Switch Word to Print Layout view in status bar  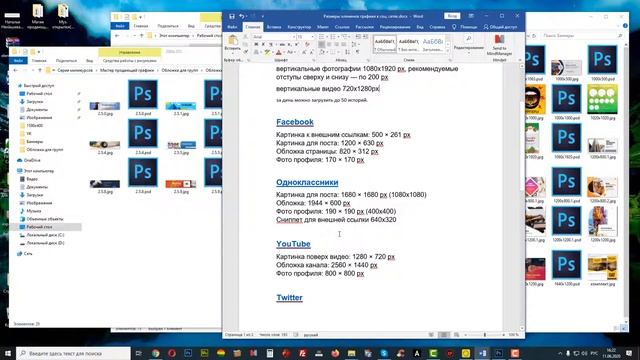(444, 335)
